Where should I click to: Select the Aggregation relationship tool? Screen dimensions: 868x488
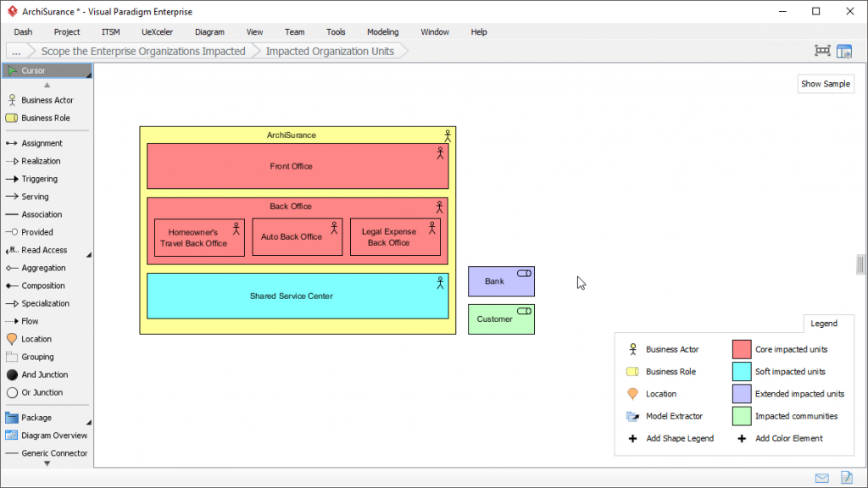point(41,268)
